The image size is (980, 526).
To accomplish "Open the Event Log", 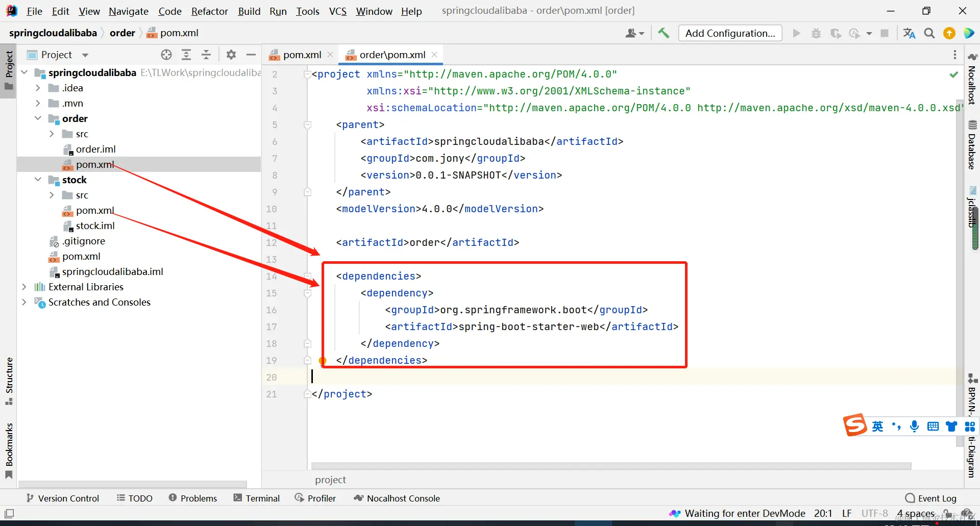I will click(x=930, y=498).
